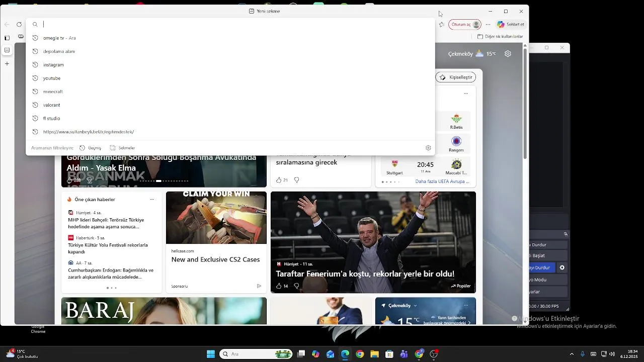Click New and Exclusive CS2 Cases title
Viewport: 644px width, 362px height.
click(x=215, y=259)
